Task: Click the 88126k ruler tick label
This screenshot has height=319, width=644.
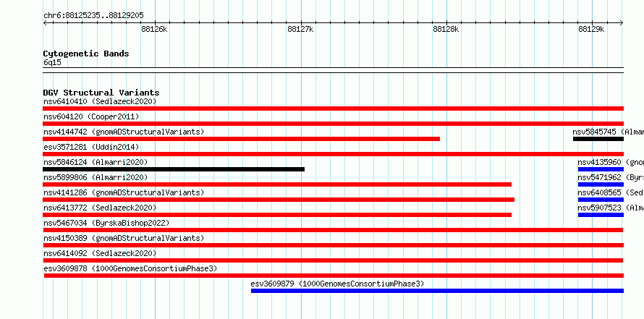Action: 154,29
